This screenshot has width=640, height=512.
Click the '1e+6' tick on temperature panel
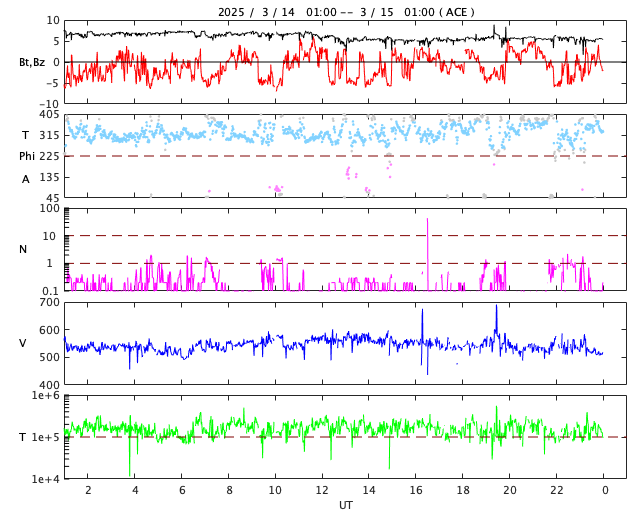tap(46, 396)
